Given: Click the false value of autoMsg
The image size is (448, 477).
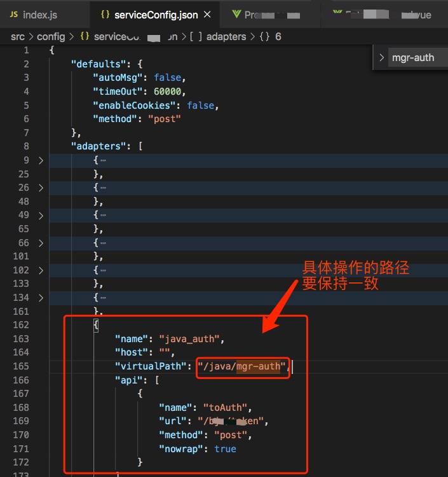Looking at the screenshot, I should point(168,78).
